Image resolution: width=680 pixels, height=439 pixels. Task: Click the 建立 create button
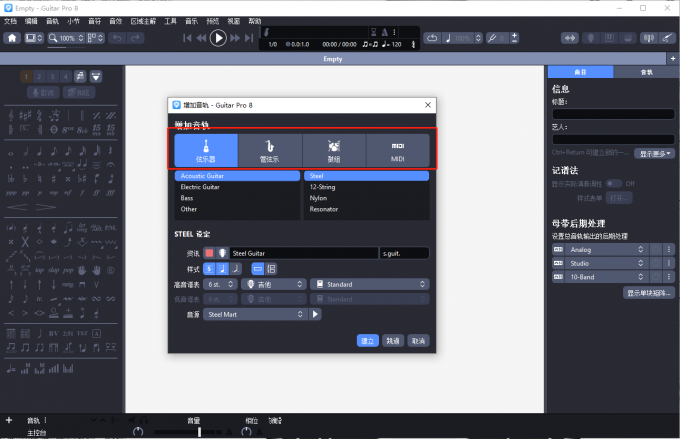click(x=368, y=341)
